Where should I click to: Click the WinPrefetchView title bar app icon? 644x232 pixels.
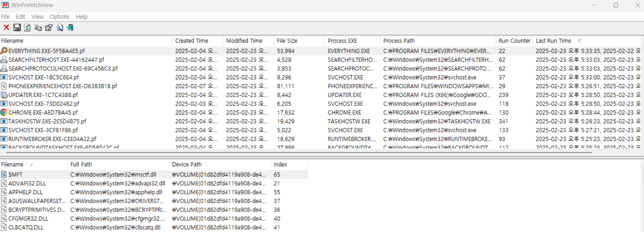[5, 5]
